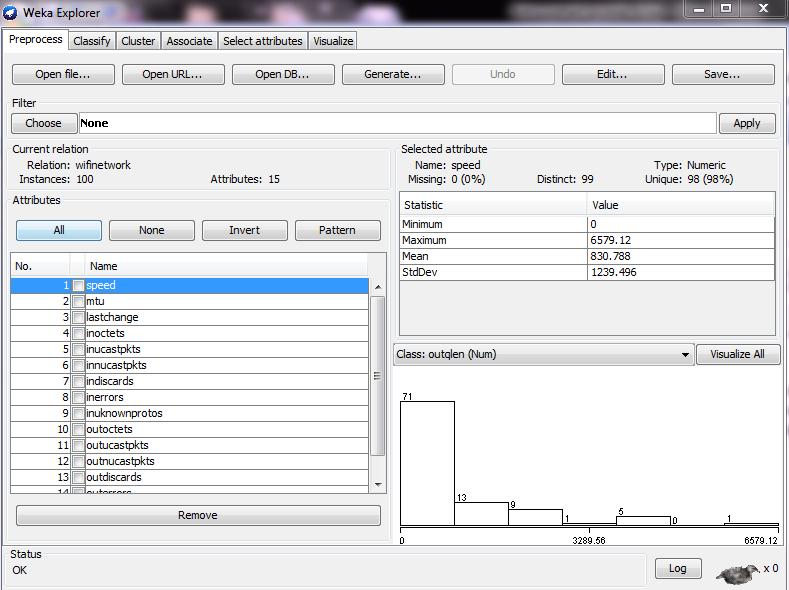Switch to the Classify tab
789x590 pixels.
(92, 41)
